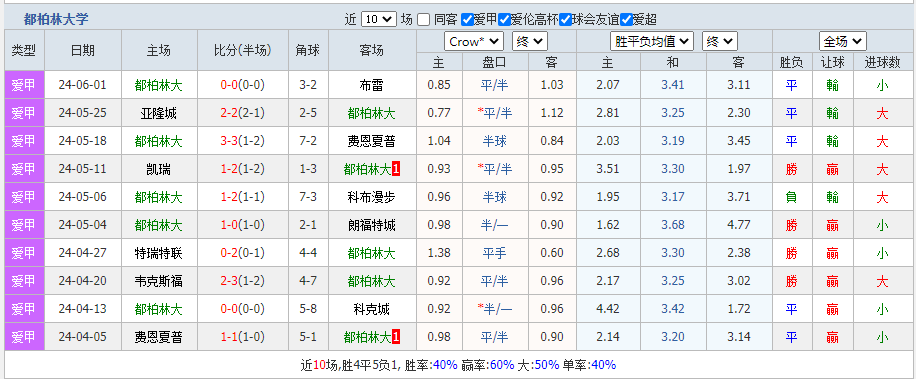Click the handicap *半/一 in the 科克城 row
This screenshot has height=379, width=916.
(495, 309)
